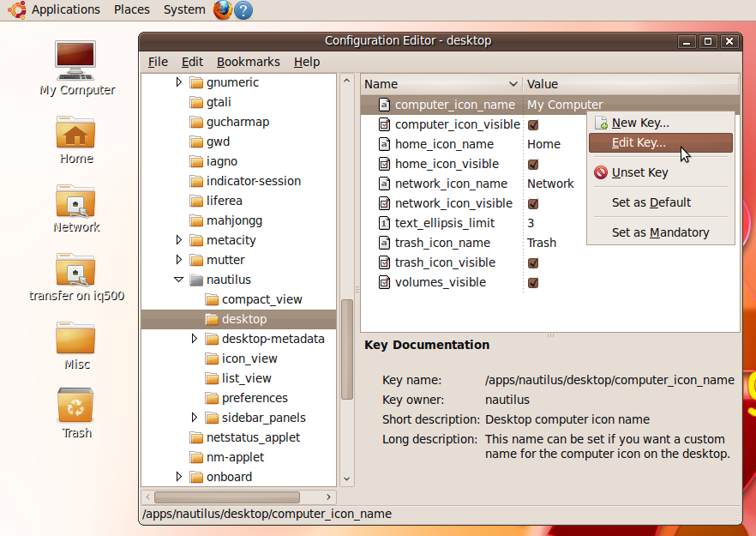Toggle the computer_icon_visible checkbox

532,123
